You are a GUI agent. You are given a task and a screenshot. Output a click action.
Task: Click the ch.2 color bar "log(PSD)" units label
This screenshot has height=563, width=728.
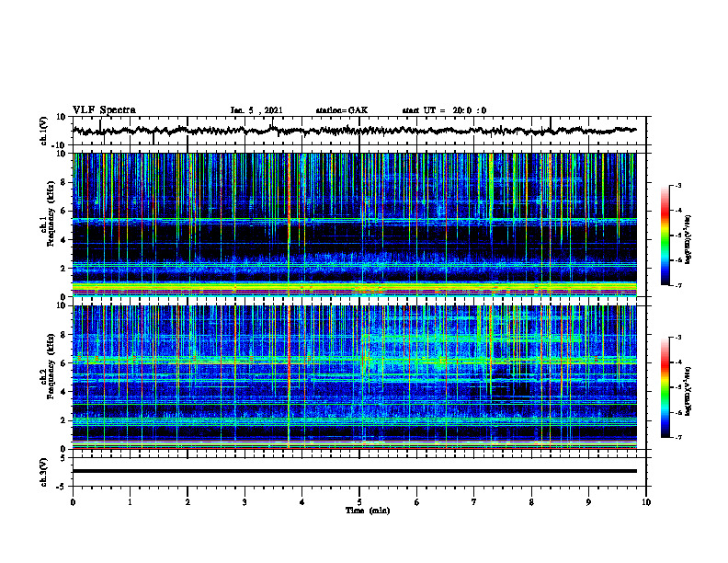[x=688, y=391]
